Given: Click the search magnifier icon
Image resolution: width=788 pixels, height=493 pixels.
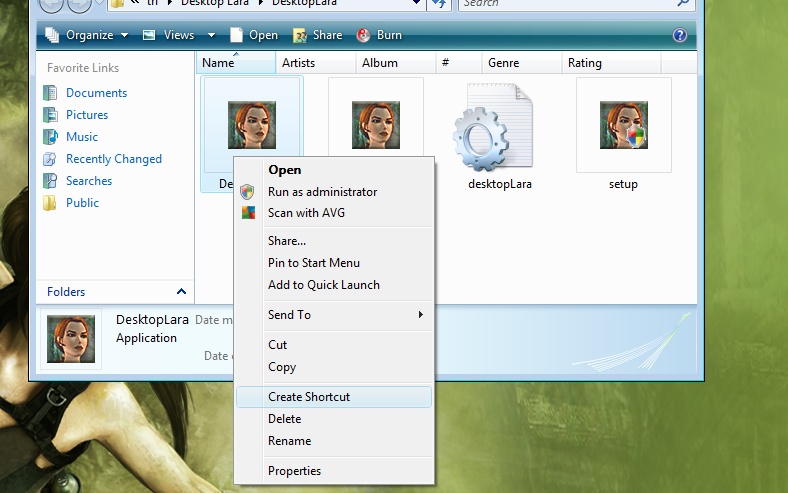Looking at the screenshot, I should click(683, 3).
